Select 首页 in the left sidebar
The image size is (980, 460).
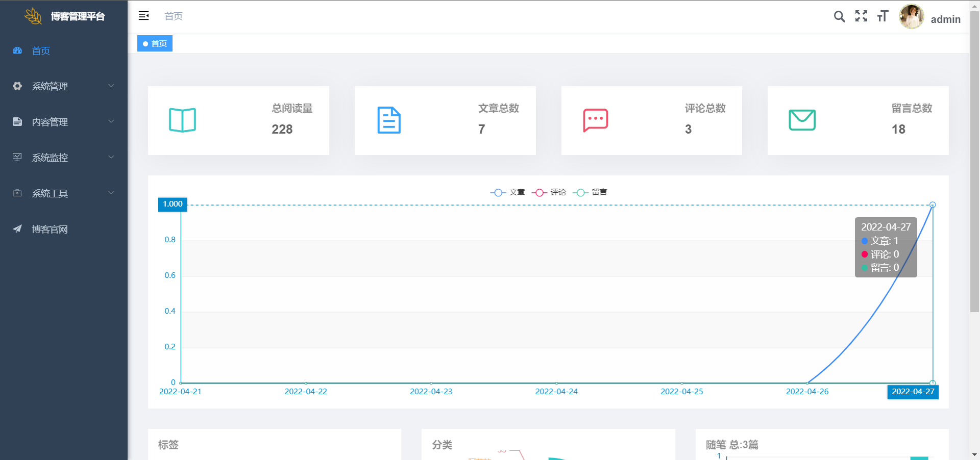(41, 50)
